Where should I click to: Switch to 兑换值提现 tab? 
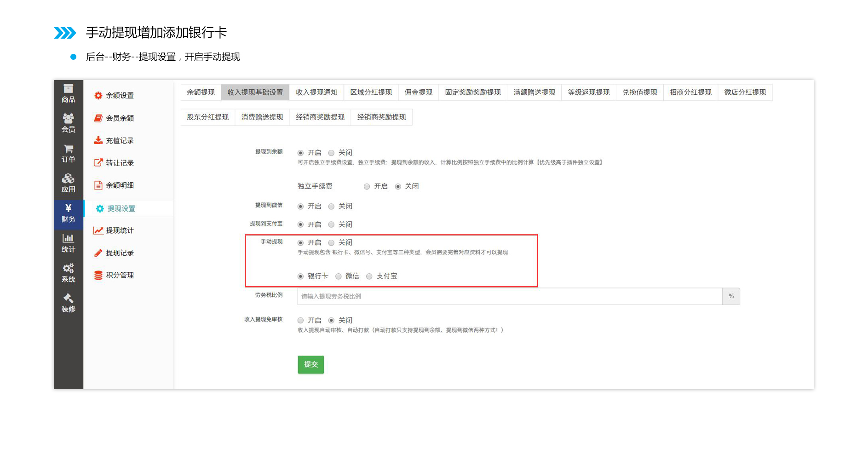(x=640, y=92)
